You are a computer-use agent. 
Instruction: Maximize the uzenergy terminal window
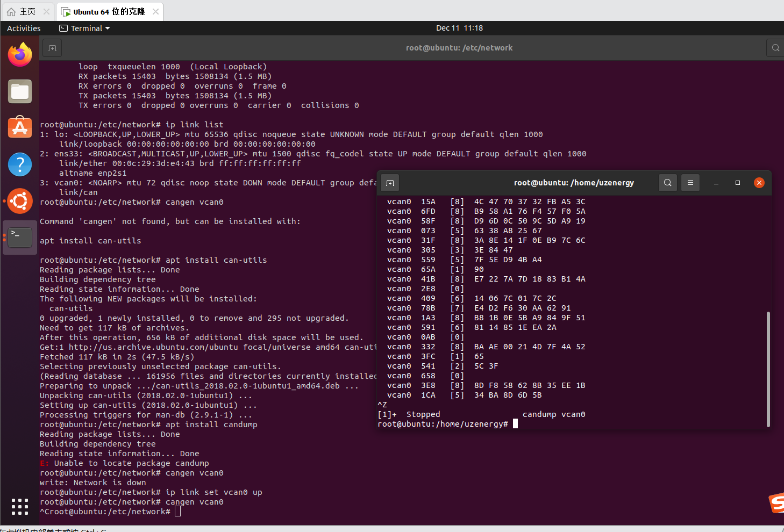tap(738, 183)
